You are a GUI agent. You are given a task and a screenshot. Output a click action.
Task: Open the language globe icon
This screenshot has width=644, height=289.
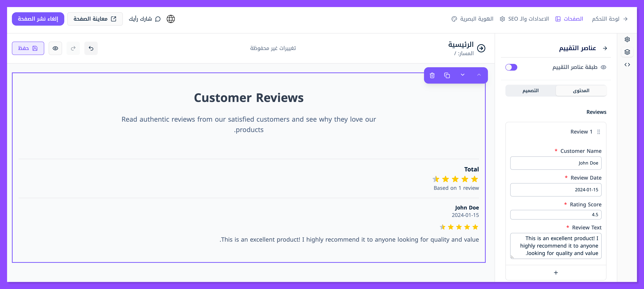tap(171, 19)
